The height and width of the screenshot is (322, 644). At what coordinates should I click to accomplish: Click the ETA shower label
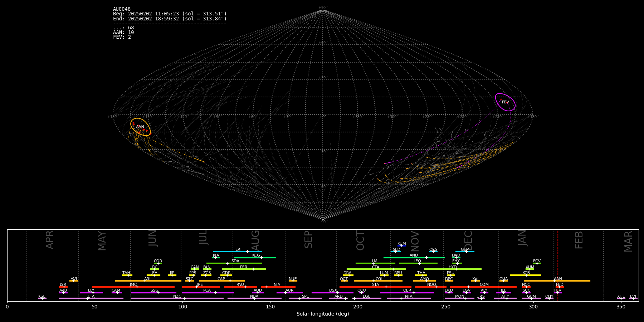(x=91, y=297)
